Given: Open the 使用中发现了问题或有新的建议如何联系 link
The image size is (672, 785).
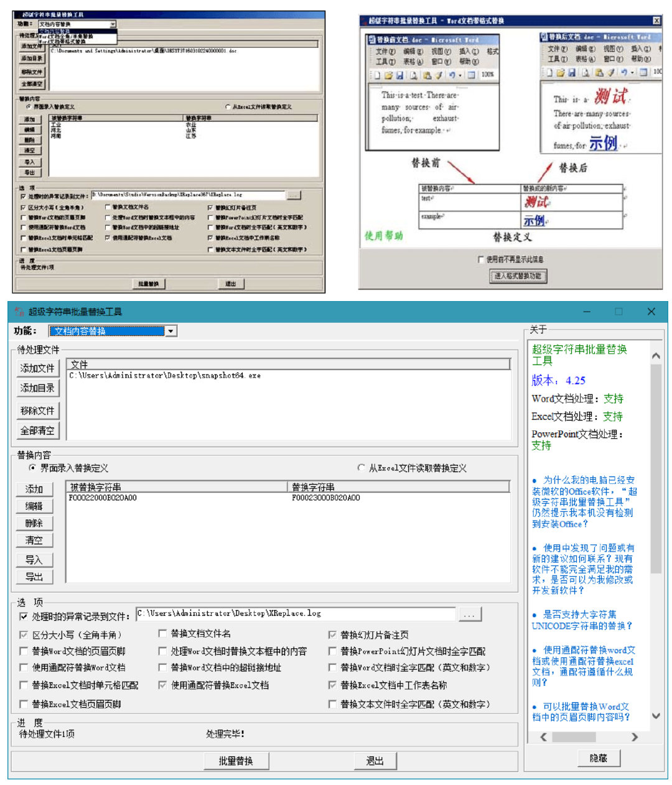Looking at the screenshot, I should (583, 569).
